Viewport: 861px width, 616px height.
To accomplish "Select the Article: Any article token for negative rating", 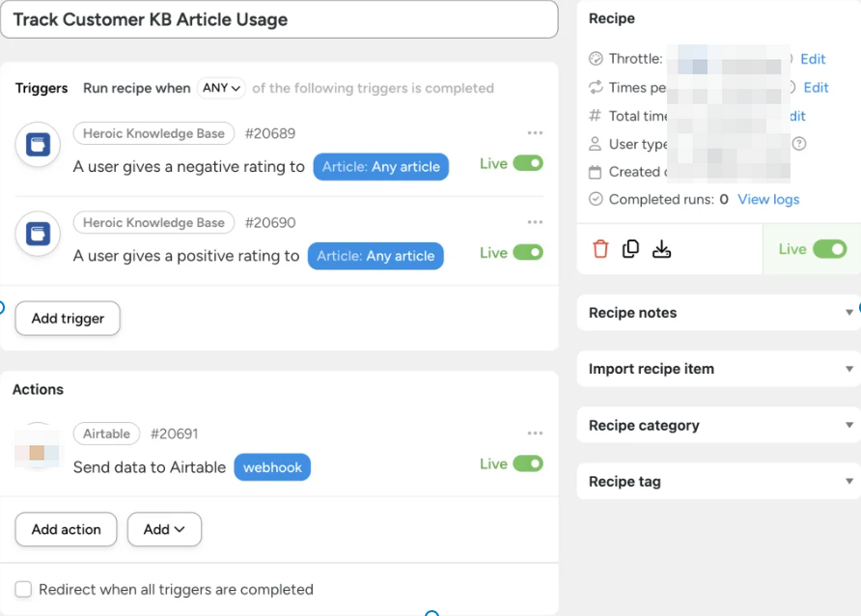I will tap(381, 167).
